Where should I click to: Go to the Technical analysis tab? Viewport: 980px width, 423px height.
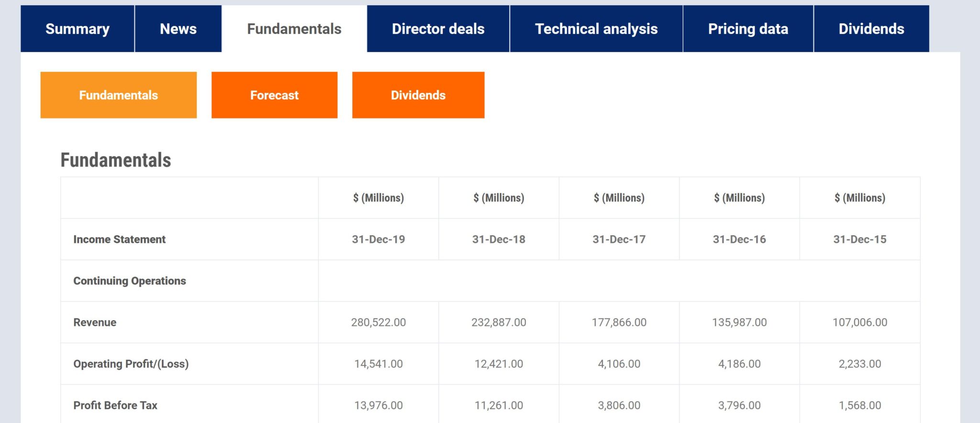click(x=596, y=29)
